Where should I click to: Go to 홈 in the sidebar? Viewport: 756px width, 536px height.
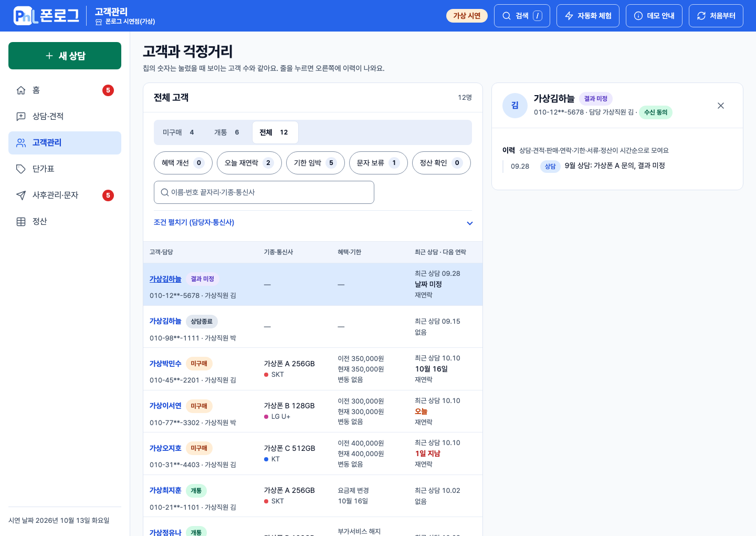tap(65, 90)
